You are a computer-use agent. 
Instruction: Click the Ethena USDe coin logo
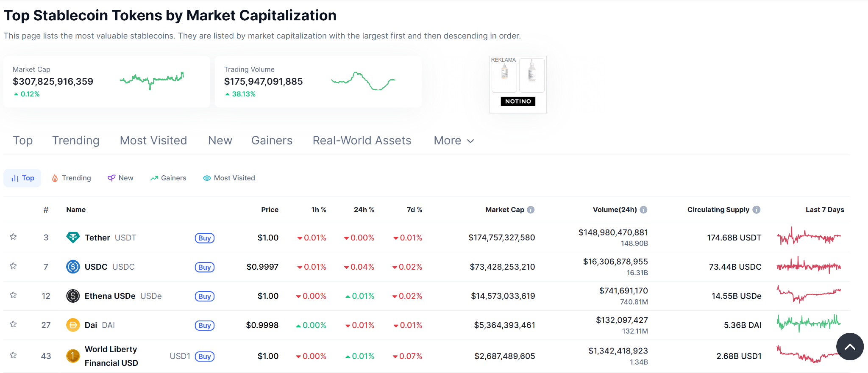click(x=73, y=296)
